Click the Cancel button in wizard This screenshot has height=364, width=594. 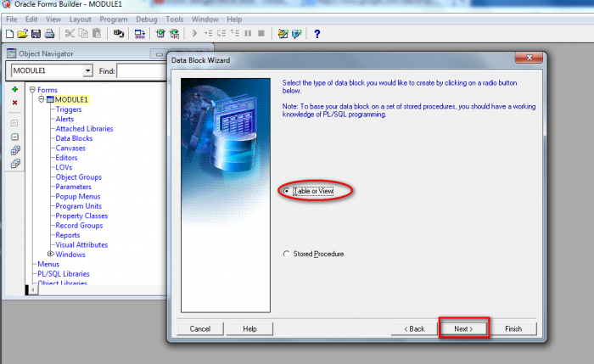tap(200, 328)
